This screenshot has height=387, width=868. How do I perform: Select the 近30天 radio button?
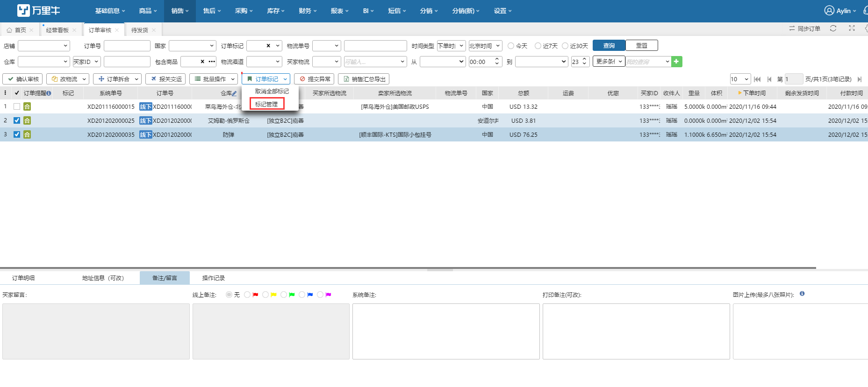[565, 46]
